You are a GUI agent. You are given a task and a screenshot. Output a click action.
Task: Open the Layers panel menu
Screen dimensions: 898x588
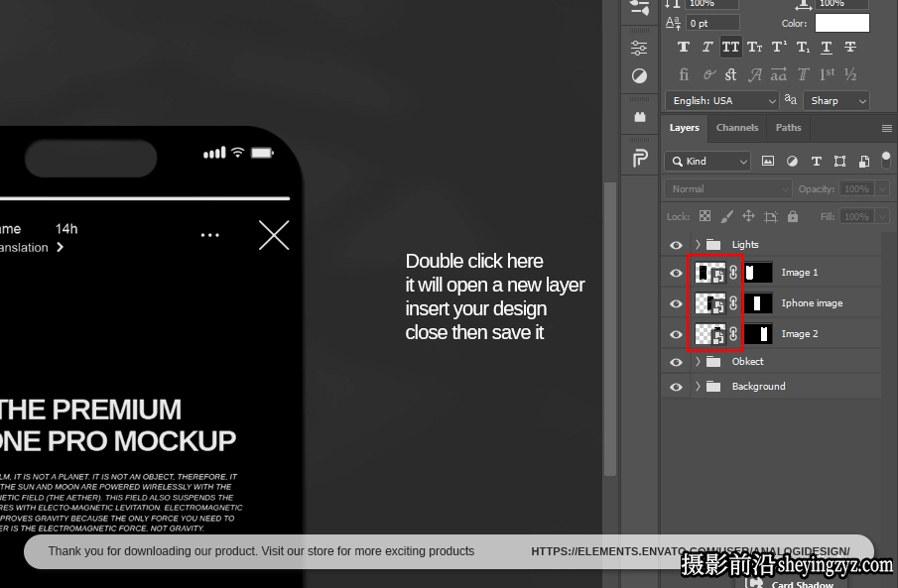tap(886, 128)
